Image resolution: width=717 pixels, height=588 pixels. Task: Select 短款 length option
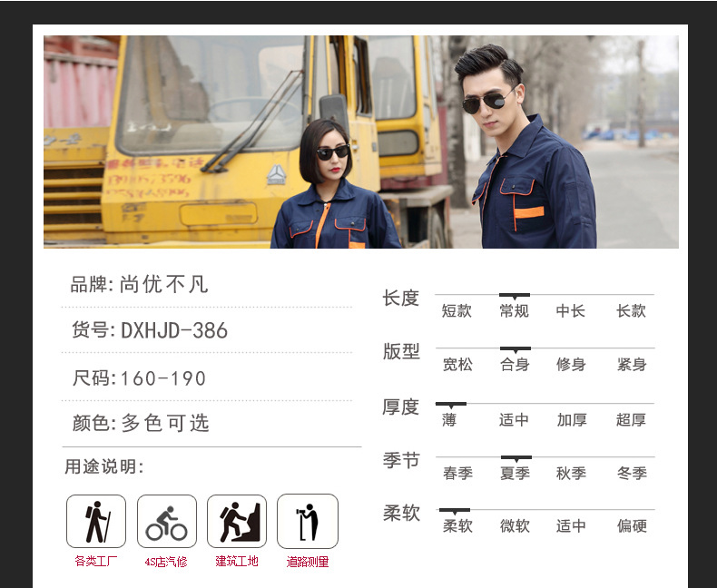[x=457, y=311]
